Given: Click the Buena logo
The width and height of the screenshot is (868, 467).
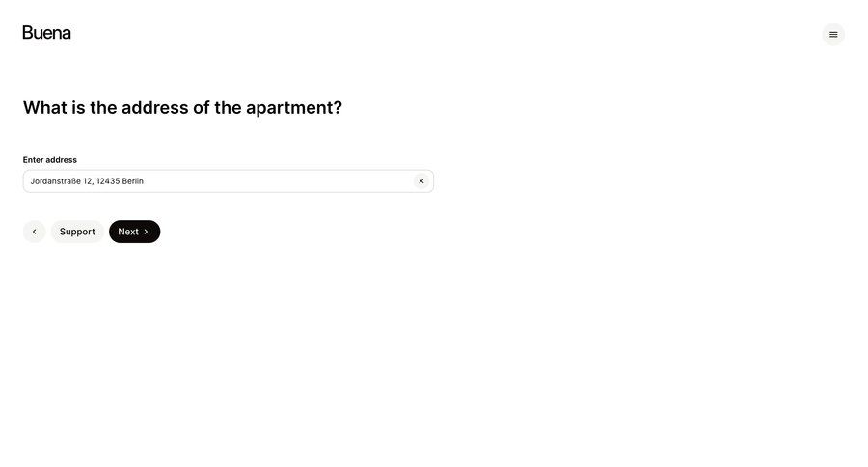Looking at the screenshot, I should [46, 33].
